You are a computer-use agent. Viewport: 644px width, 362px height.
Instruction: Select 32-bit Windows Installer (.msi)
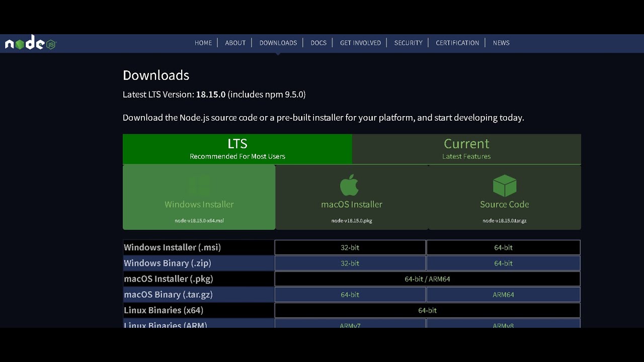click(350, 247)
